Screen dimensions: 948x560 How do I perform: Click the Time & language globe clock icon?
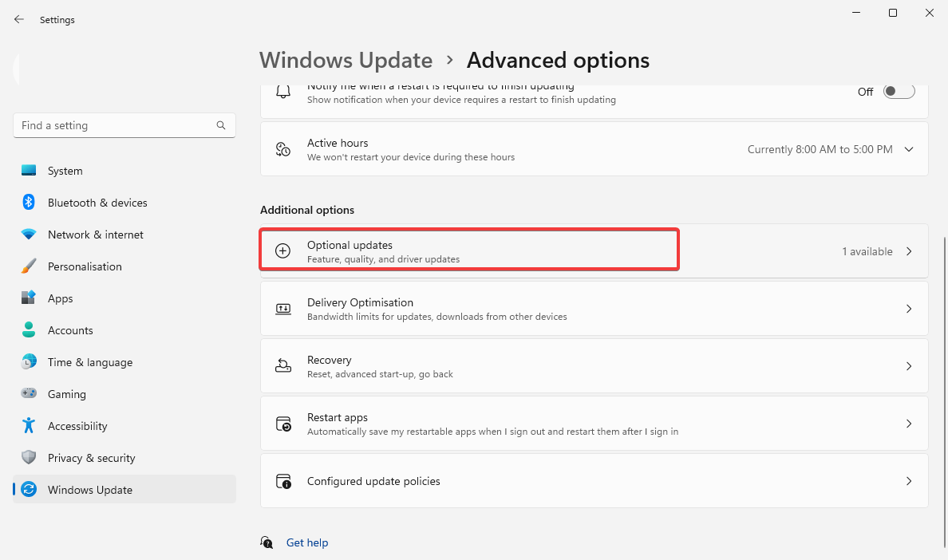pyautogui.click(x=29, y=361)
